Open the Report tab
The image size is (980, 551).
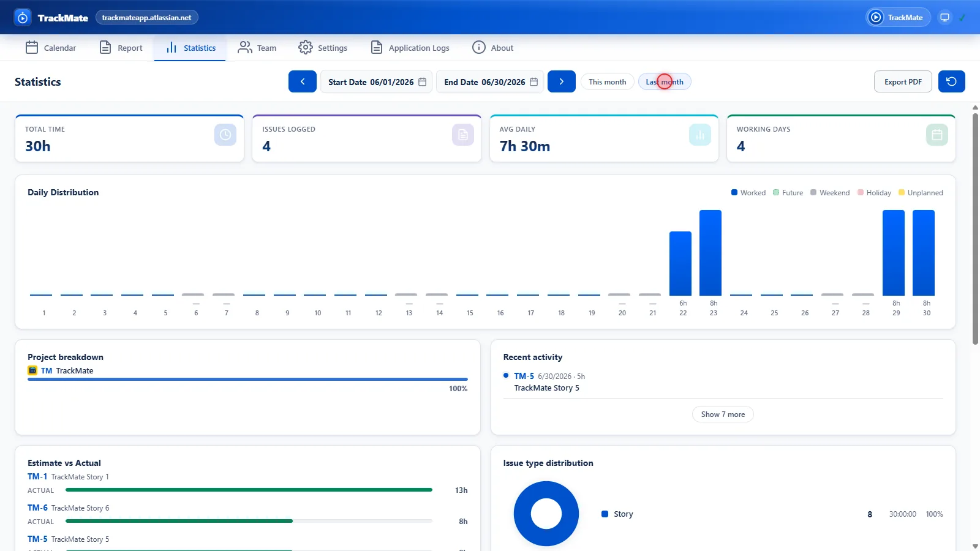coord(121,48)
